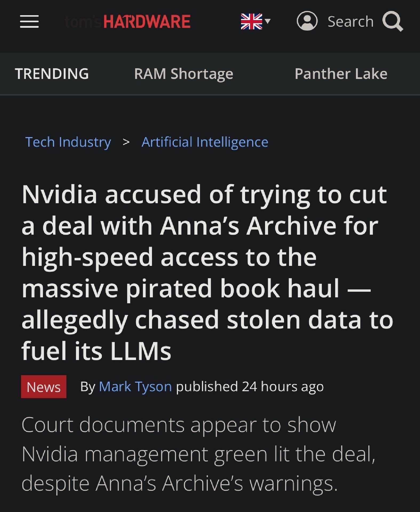This screenshot has height=512, width=420.
Task: Click the Tom's Hardware logo
Action: point(127,22)
